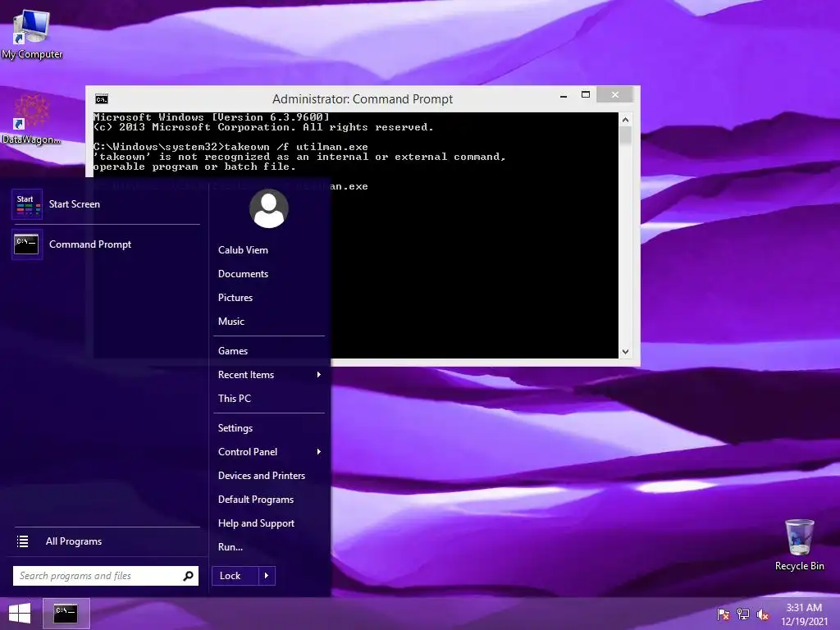This screenshot has width=840, height=630.
Task: Minimize the Command Prompt window
Action: [x=564, y=96]
